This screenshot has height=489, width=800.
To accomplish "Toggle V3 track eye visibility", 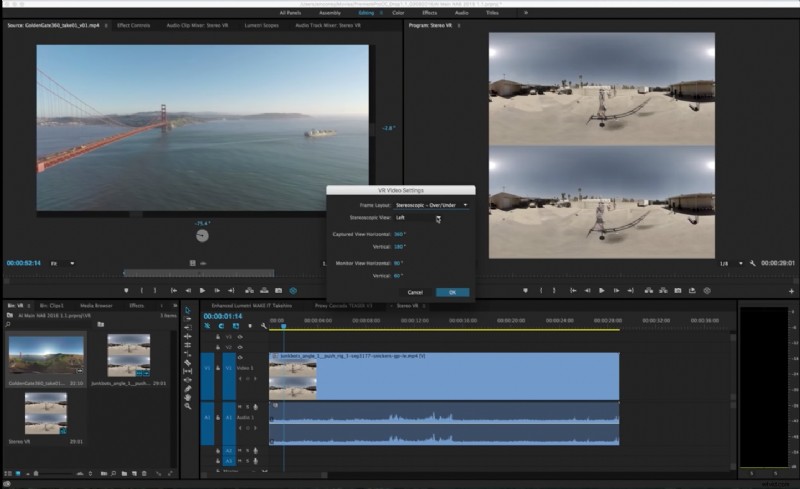I will [x=240, y=337].
